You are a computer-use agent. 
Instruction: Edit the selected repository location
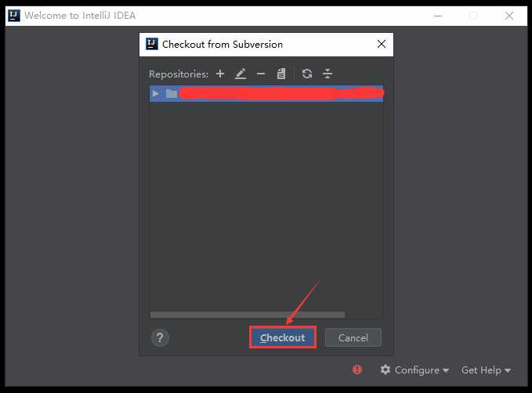click(241, 74)
